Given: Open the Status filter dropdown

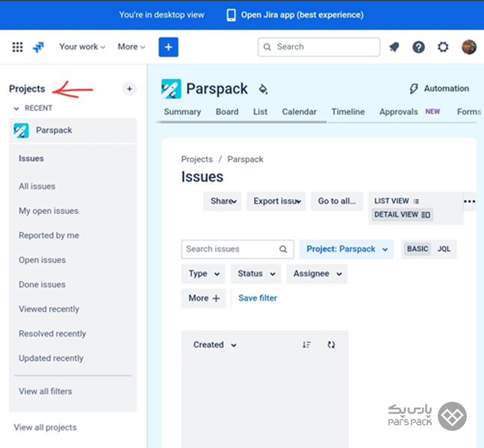Looking at the screenshot, I should click(x=256, y=274).
